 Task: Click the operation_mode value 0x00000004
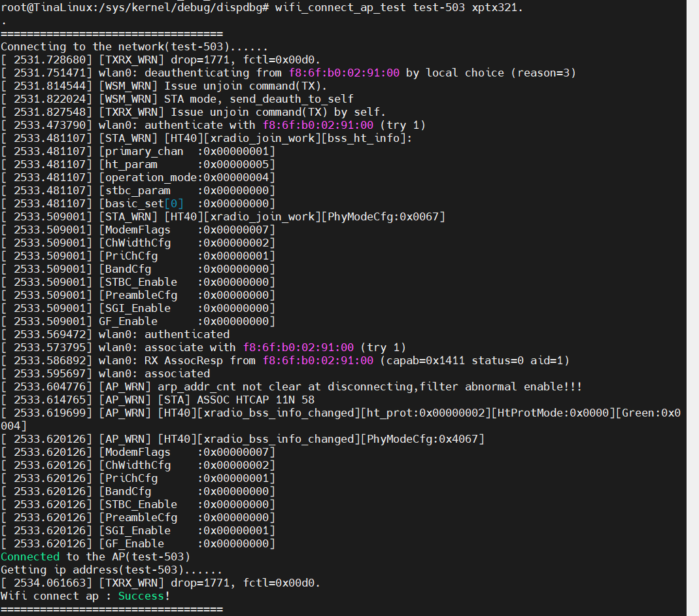[x=236, y=177]
